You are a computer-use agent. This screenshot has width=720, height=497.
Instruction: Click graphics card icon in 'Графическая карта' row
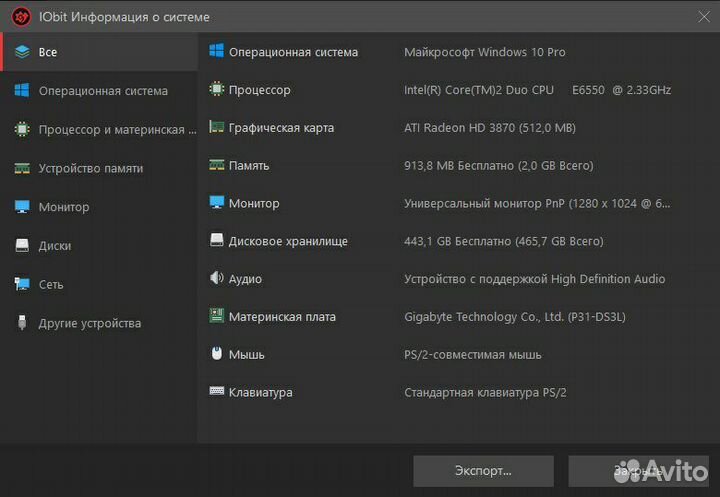pos(217,126)
